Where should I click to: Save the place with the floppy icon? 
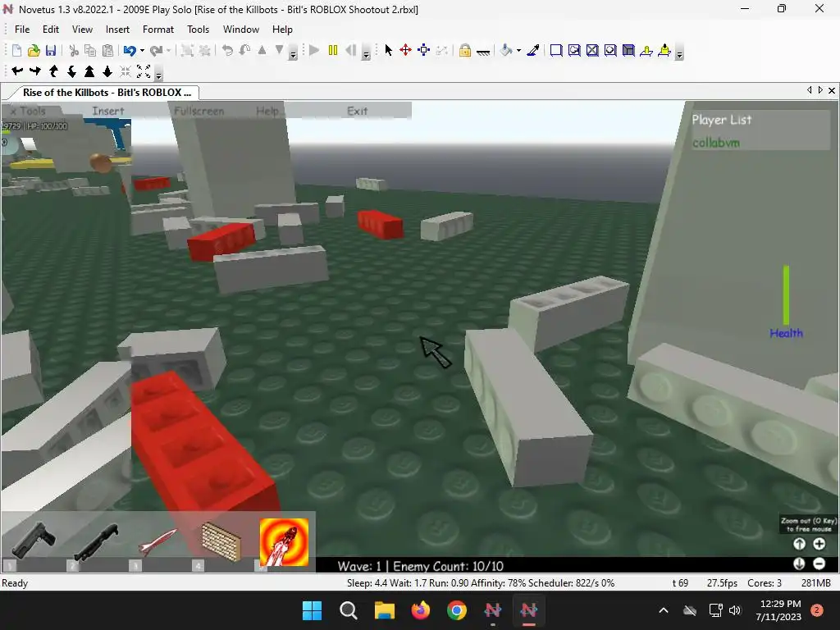coord(51,50)
